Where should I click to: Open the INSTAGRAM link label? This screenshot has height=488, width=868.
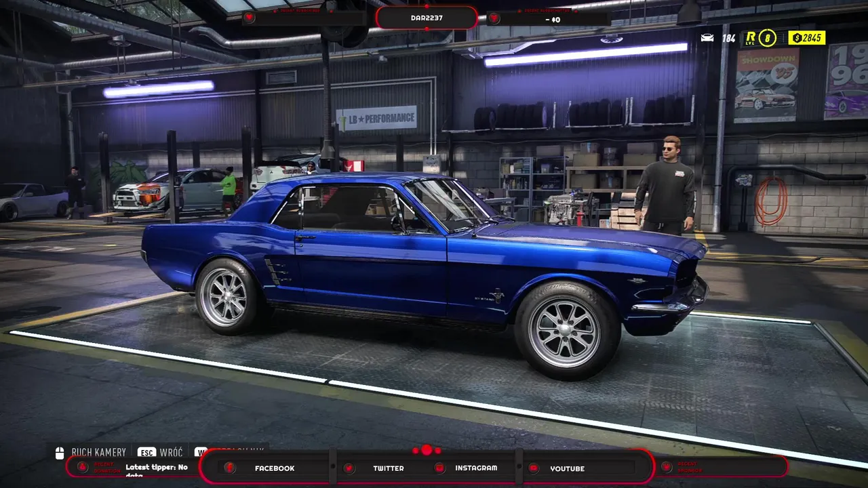pyautogui.click(x=476, y=468)
